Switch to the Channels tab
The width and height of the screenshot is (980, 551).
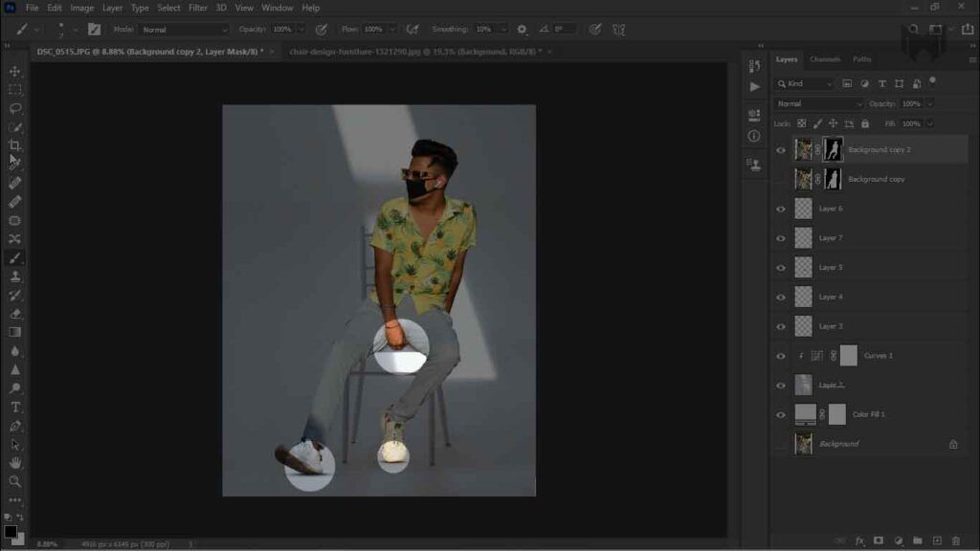point(824,59)
